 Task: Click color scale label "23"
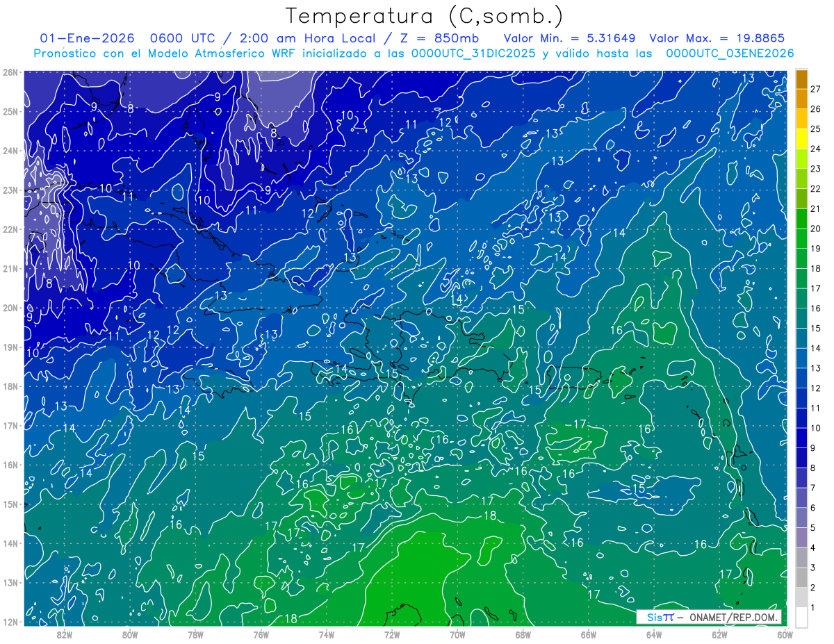click(815, 169)
